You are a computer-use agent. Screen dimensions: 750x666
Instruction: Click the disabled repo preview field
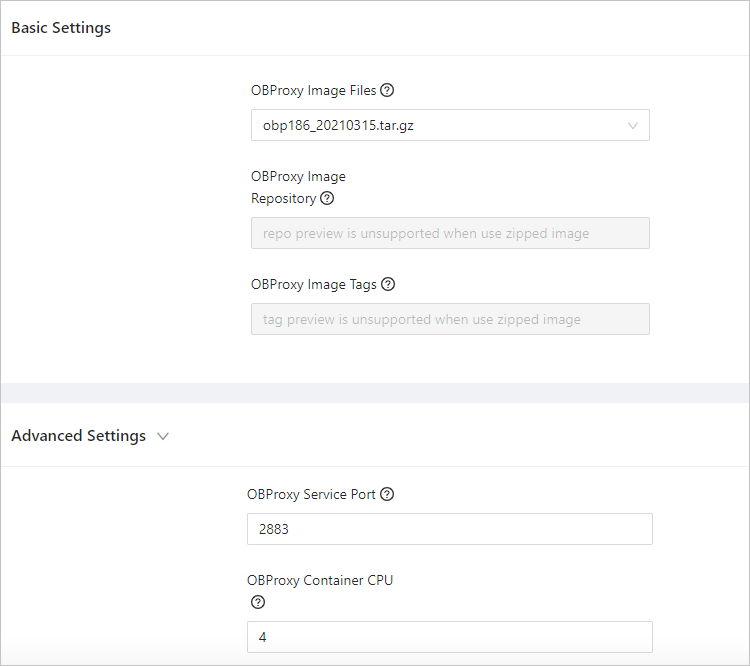coord(449,233)
